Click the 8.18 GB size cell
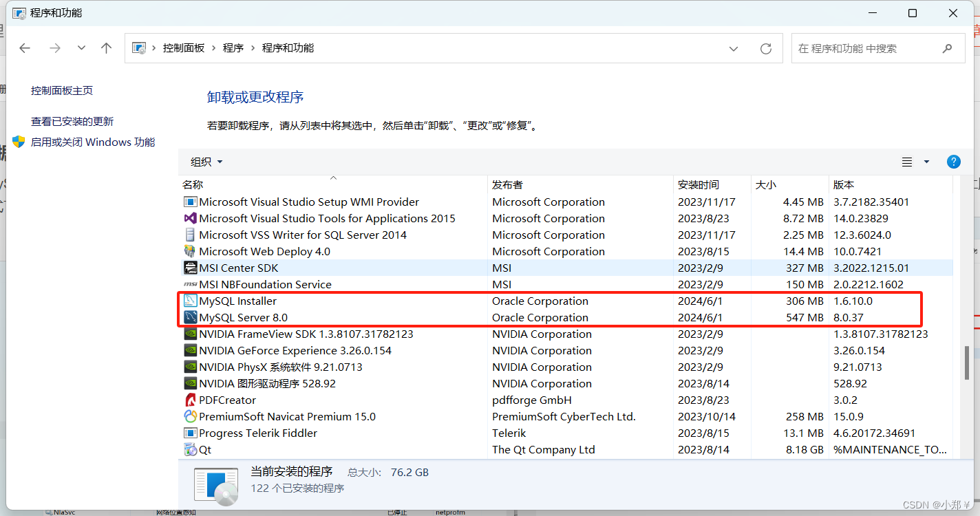 (x=804, y=449)
